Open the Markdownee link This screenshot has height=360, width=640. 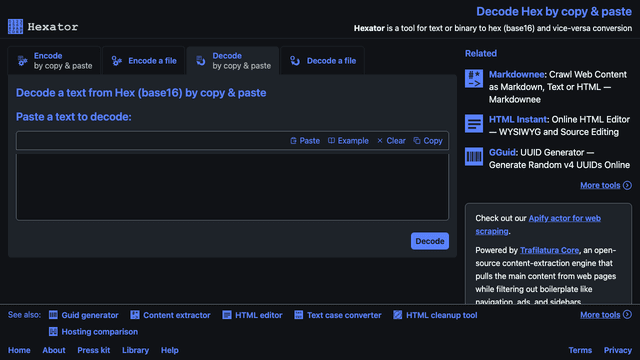(x=516, y=75)
